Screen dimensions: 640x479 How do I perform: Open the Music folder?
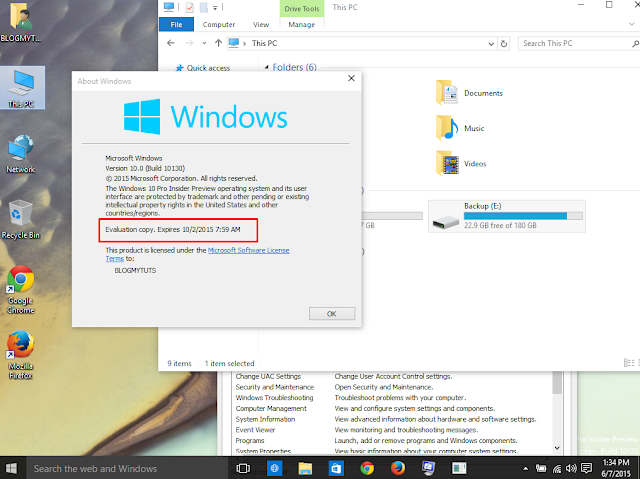point(460,128)
